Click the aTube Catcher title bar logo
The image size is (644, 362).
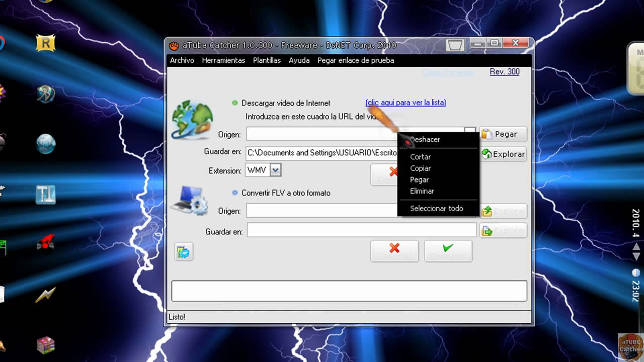click(x=174, y=45)
